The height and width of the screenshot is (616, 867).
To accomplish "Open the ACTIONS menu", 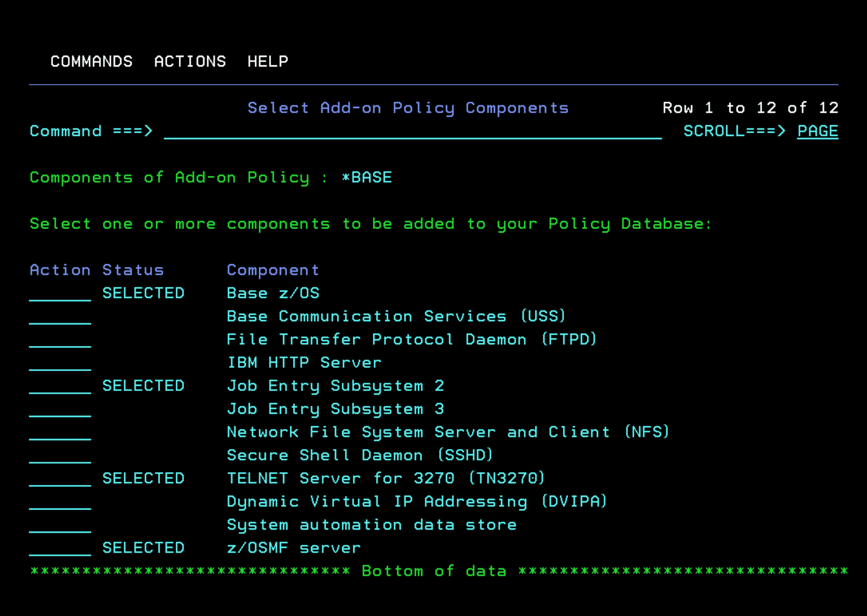I will tap(190, 62).
